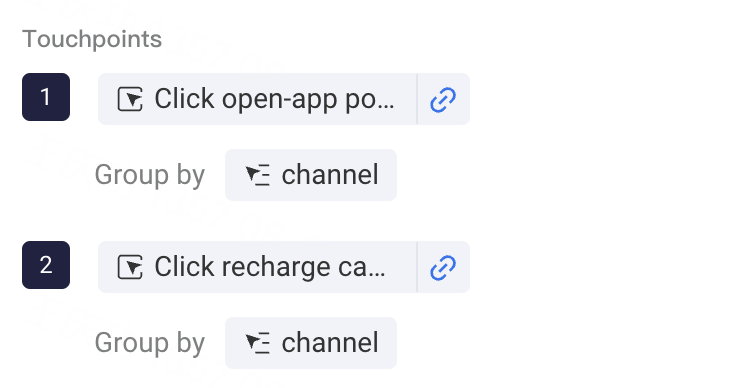Click the Touchpoints section heading
Screen dimensions: 756x388
pos(92,39)
